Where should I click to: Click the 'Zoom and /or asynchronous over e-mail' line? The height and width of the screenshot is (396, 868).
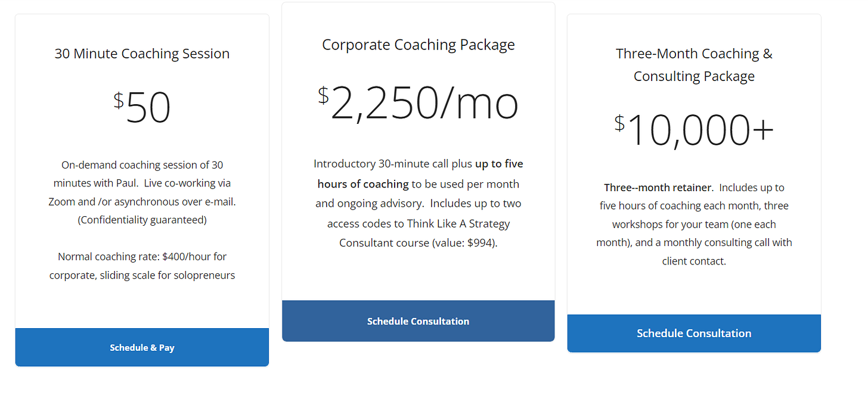(142, 202)
